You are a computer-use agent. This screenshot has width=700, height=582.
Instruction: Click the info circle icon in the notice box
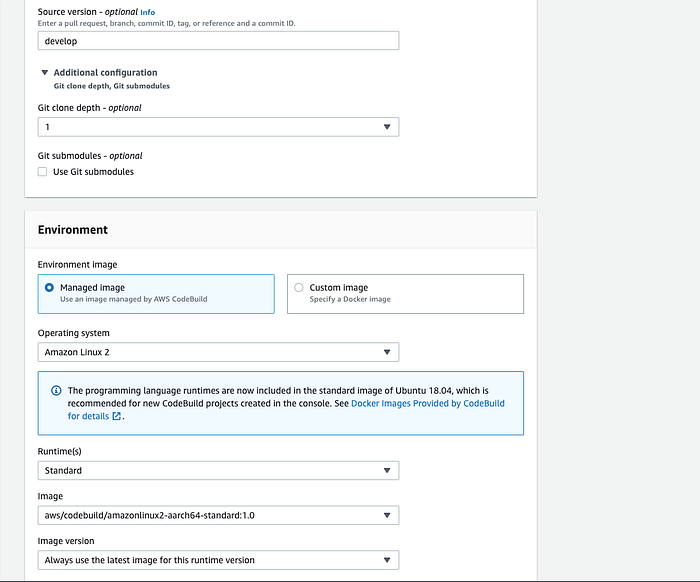(x=56, y=391)
